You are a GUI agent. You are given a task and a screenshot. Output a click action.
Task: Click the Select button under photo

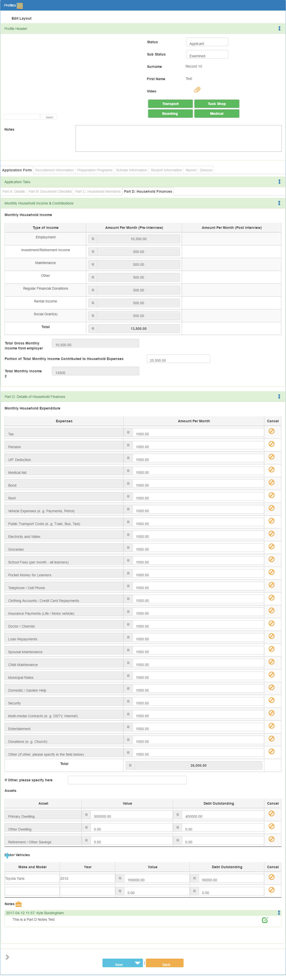click(49, 117)
